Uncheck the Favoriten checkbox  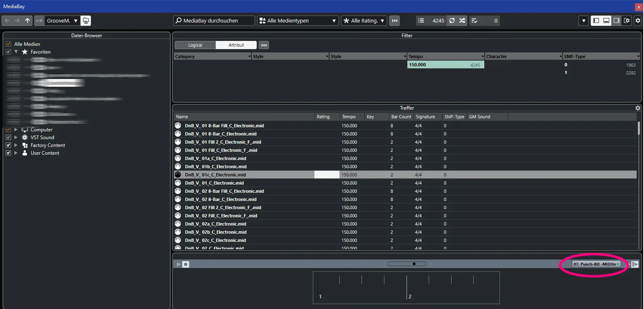8,52
